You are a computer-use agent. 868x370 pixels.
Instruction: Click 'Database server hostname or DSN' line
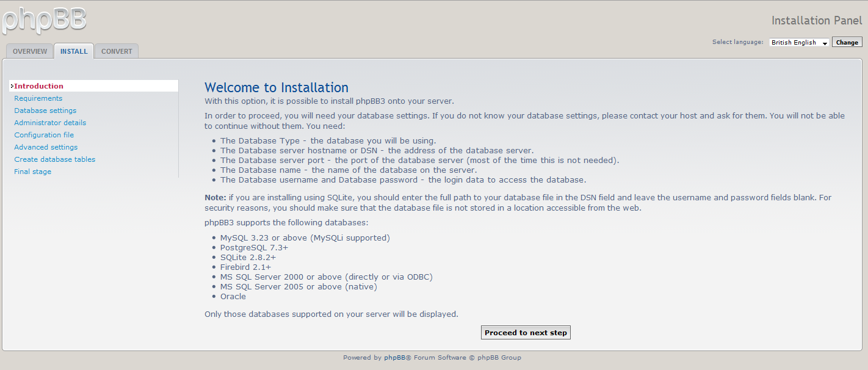point(377,150)
